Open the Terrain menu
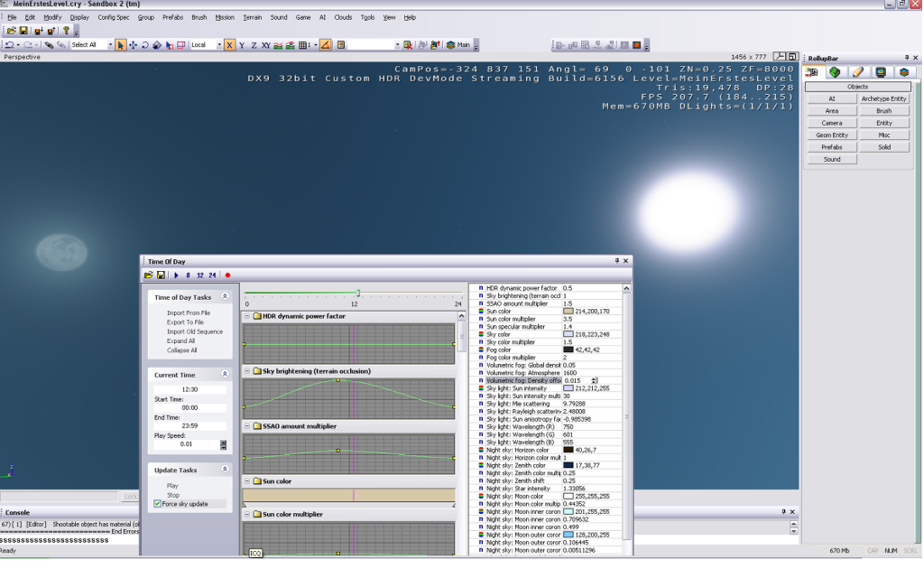Viewport: 924px width, 578px height. click(x=253, y=18)
